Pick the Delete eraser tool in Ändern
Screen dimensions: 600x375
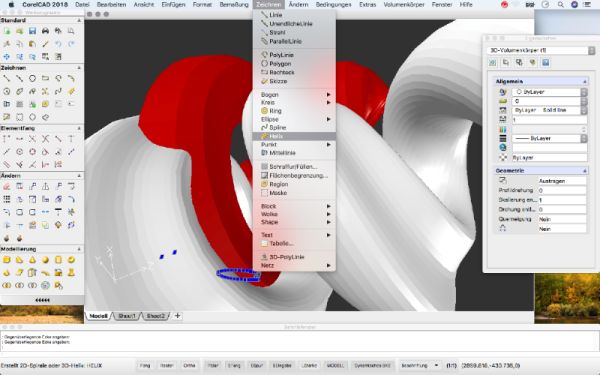click(7, 187)
